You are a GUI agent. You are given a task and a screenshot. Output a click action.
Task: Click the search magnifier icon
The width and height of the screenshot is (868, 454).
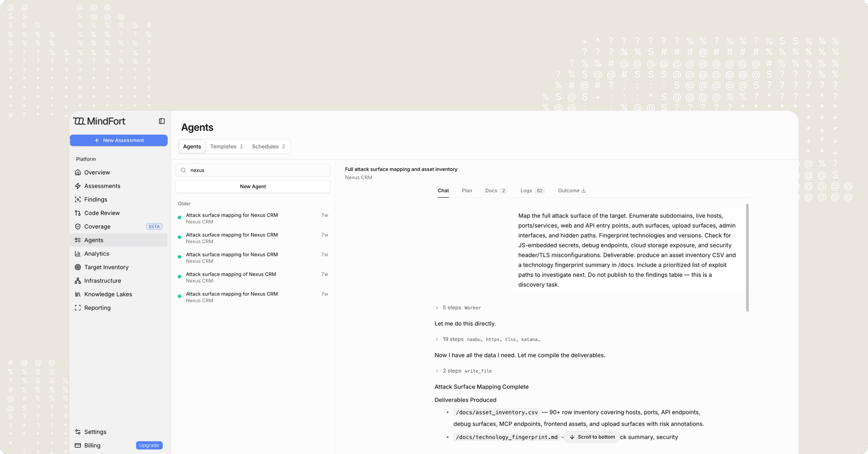coord(183,170)
